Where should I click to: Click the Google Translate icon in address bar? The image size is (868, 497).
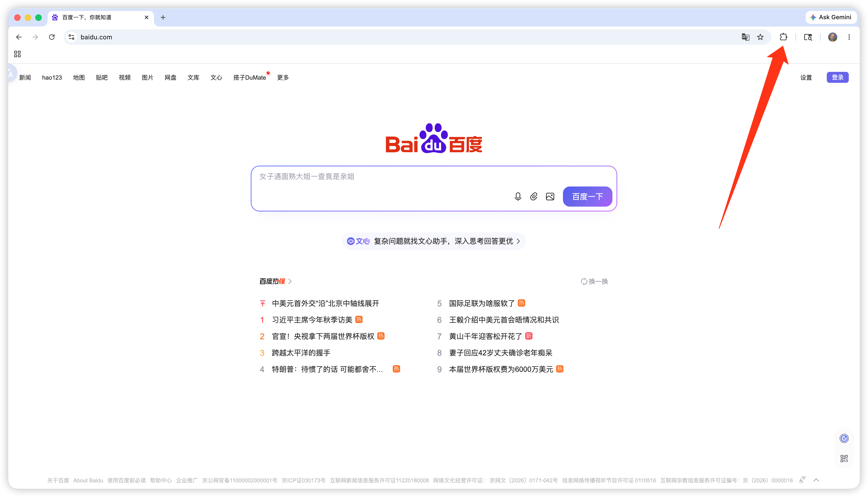click(745, 37)
